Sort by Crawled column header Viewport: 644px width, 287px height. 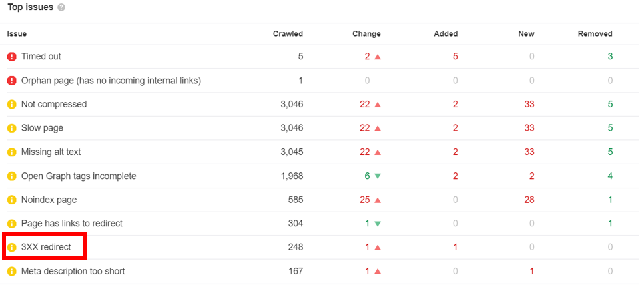(288, 34)
